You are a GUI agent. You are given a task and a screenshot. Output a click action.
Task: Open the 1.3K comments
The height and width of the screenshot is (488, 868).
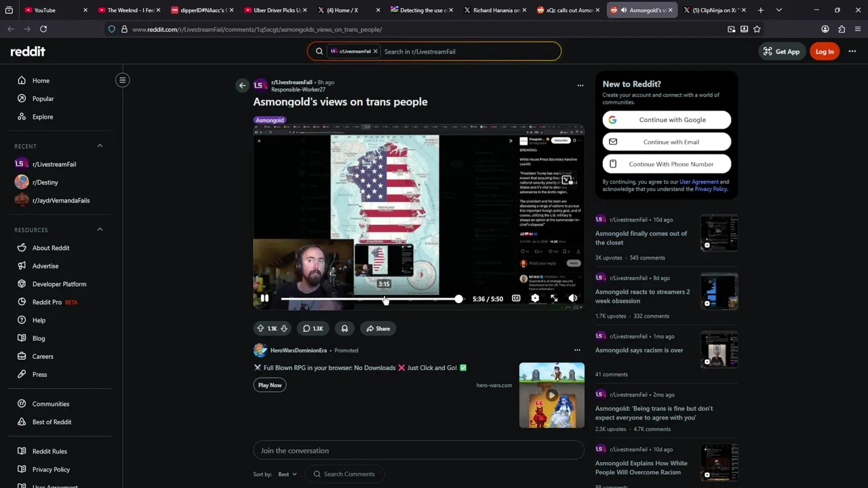(313, 329)
